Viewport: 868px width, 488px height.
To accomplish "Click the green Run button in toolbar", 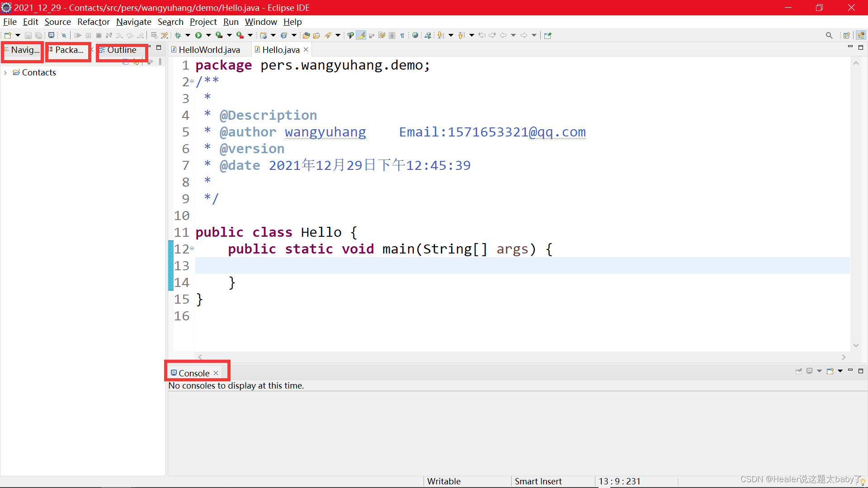I will click(x=198, y=35).
